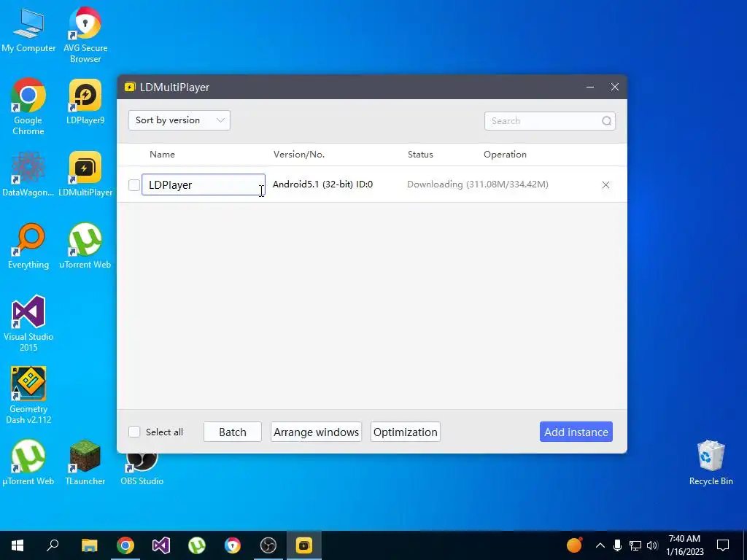
Task: Click the Version/No. column header
Action: tap(298, 155)
